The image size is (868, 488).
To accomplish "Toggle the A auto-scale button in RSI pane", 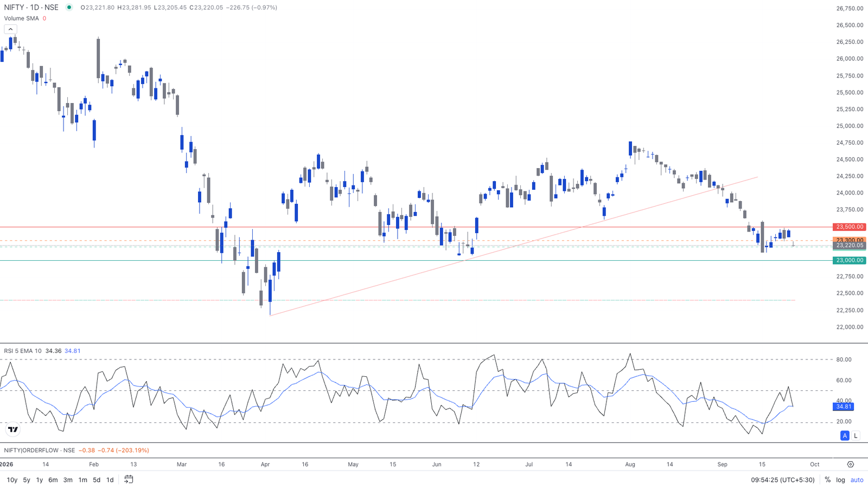I will tap(845, 435).
